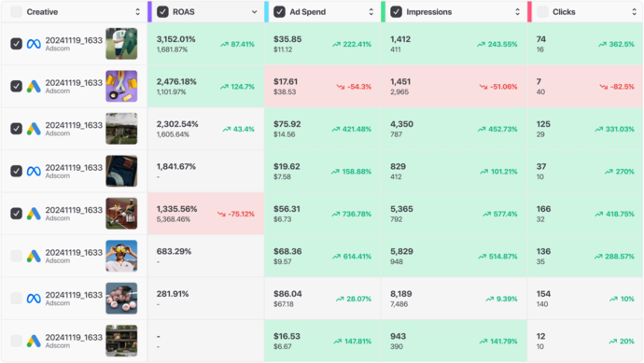
Task: Click Google Ads logo in 683.29% ROAS row
Action: click(34, 256)
